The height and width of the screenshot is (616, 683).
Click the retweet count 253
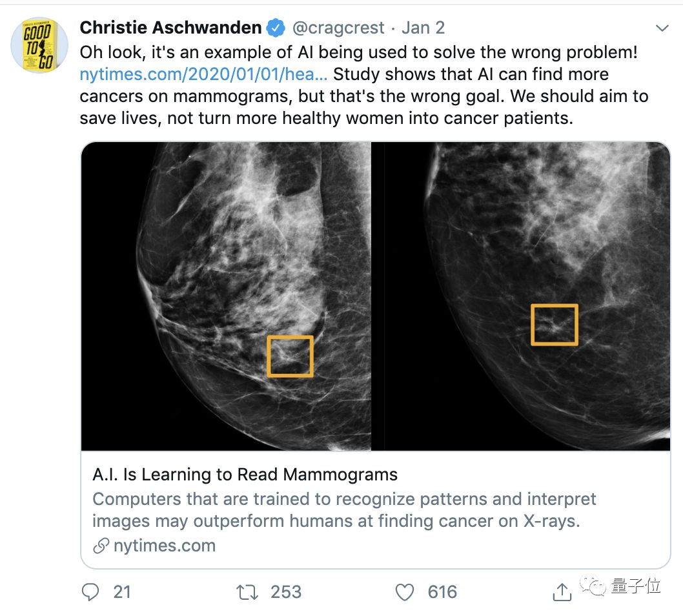[x=286, y=591]
